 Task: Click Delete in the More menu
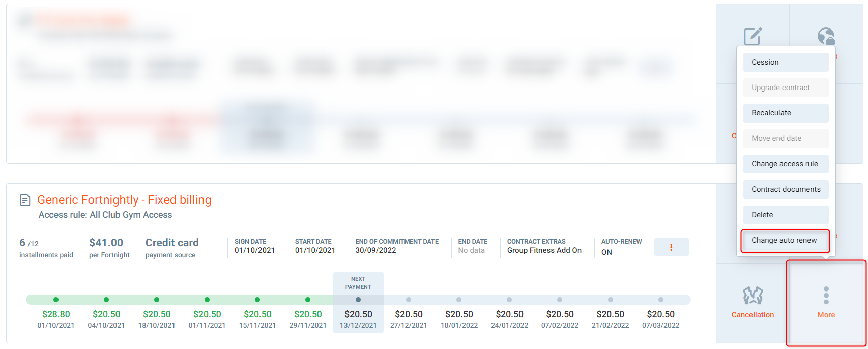coord(786,215)
